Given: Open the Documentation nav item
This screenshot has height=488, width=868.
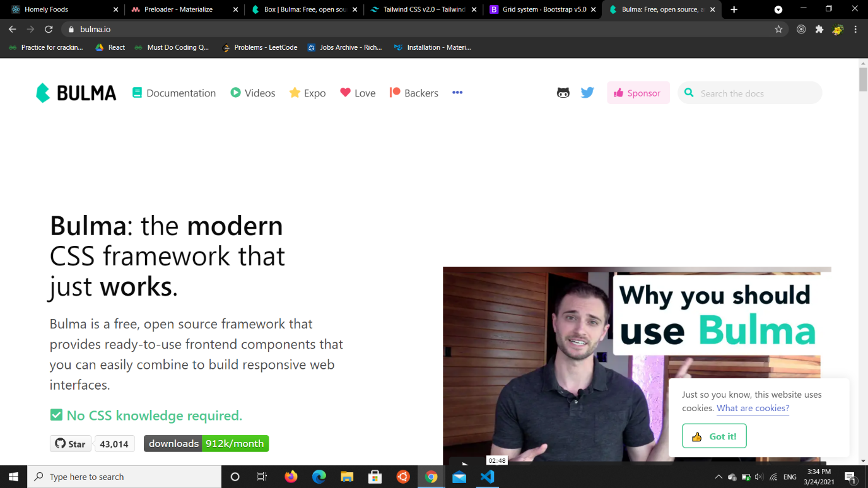Looking at the screenshot, I should [174, 93].
